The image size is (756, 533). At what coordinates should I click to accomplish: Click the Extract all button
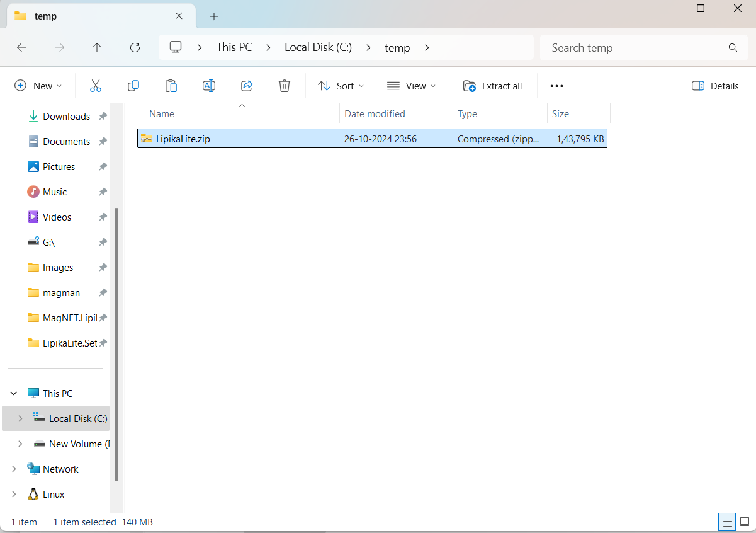493,86
